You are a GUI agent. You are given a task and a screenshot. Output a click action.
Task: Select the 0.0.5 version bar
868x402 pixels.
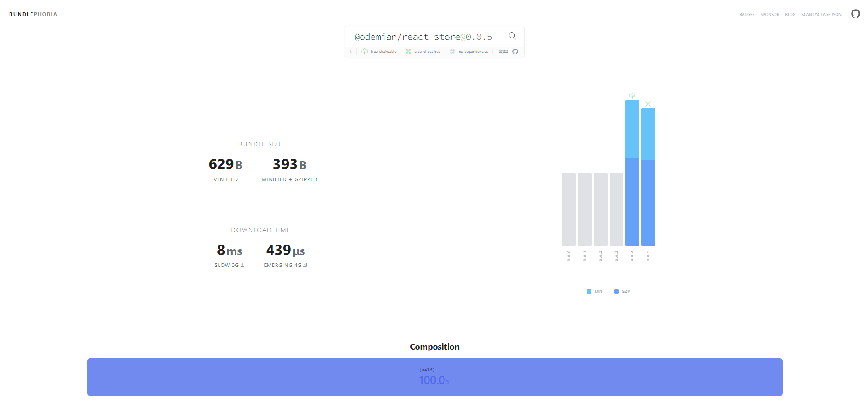click(648, 177)
